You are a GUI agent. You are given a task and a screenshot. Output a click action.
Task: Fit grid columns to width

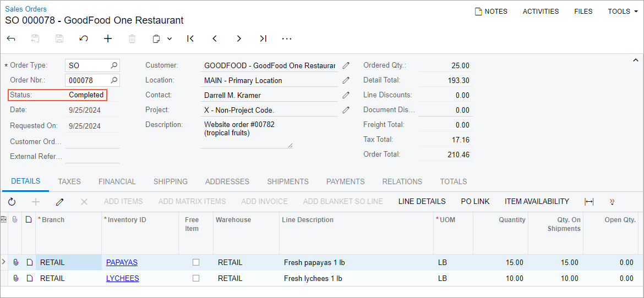click(x=589, y=202)
